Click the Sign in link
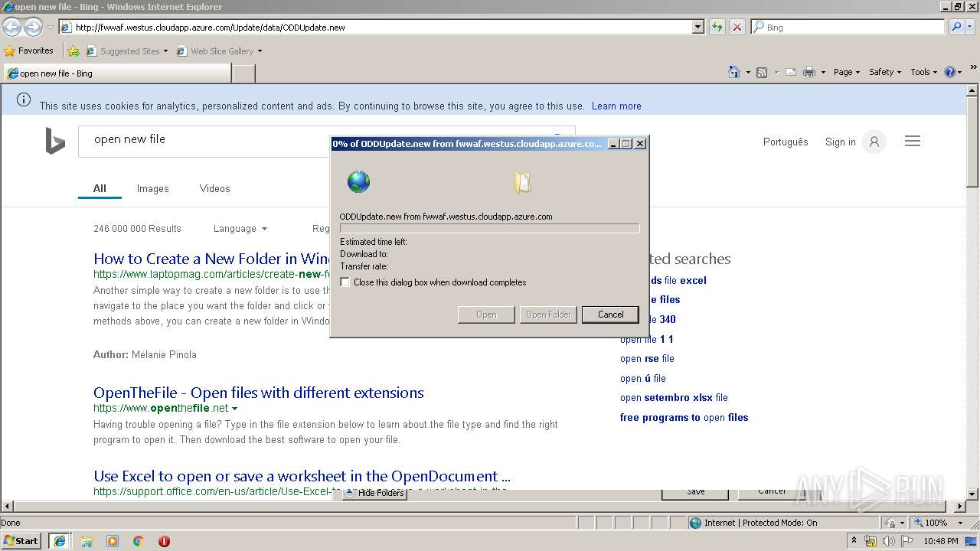This screenshot has width=980, height=551. [x=840, y=142]
